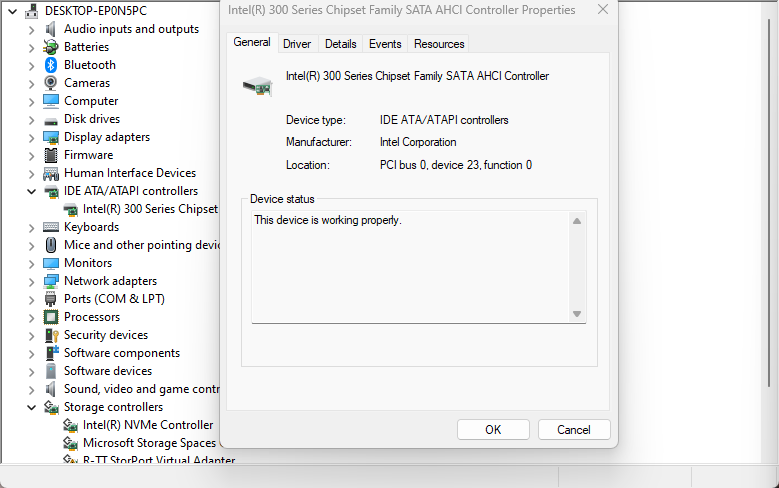Collapse the IDE ATA/ATAPI controllers node
779x488 pixels.
tap(31, 191)
